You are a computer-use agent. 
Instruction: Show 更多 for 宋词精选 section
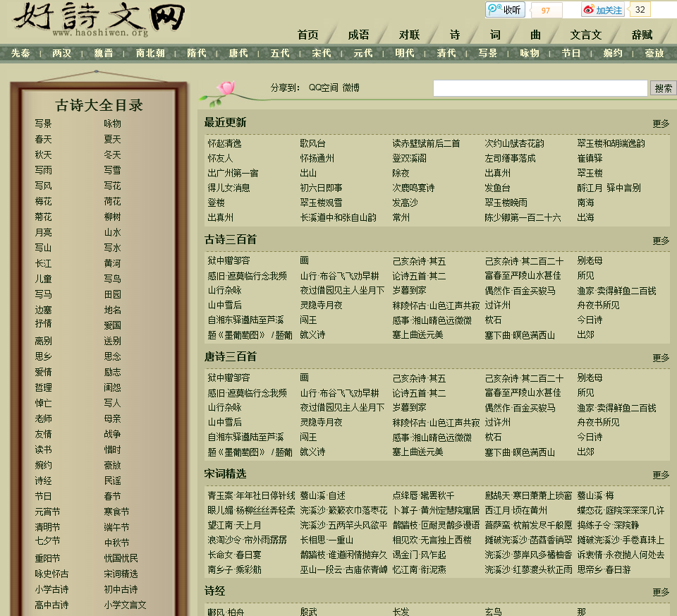661,475
